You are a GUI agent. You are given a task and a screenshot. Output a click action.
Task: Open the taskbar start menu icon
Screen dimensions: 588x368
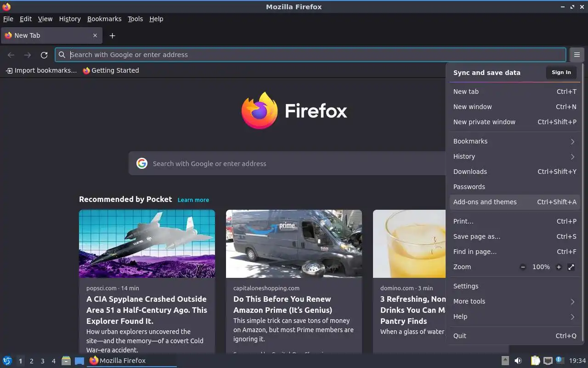7,361
